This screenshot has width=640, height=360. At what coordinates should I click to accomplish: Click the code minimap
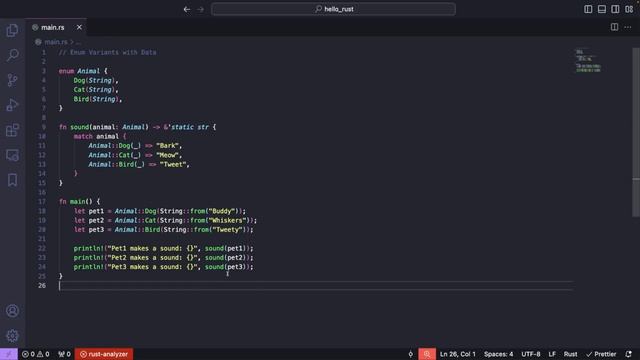coord(588,61)
